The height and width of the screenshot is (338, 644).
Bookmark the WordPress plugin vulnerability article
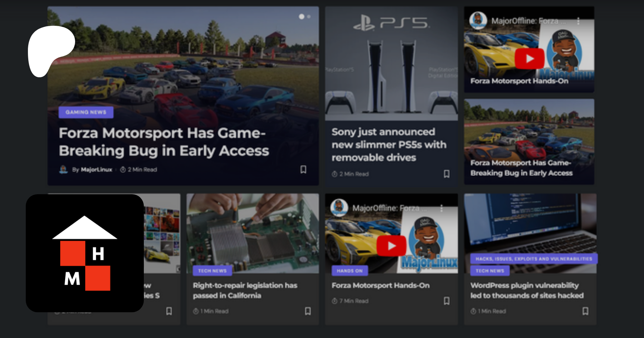(585, 311)
